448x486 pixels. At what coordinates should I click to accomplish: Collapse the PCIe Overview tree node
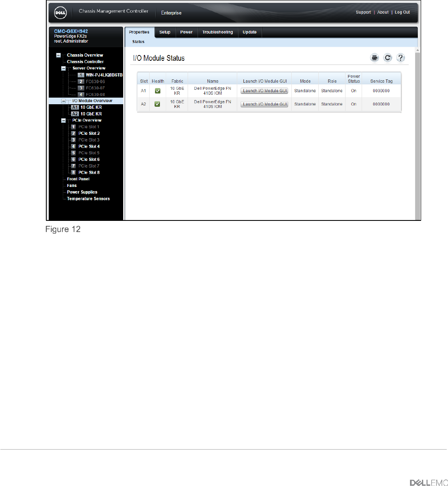(x=64, y=120)
